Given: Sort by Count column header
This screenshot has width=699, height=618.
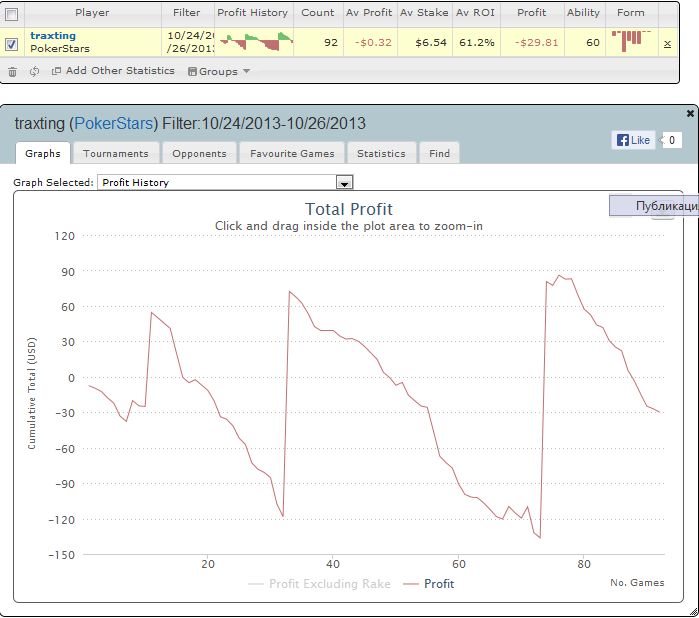Looking at the screenshot, I should pos(317,12).
